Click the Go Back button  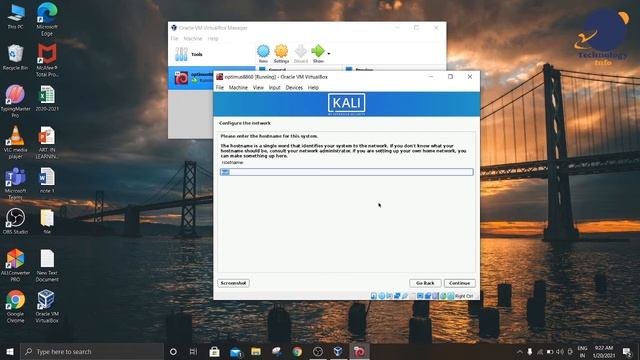tap(425, 283)
